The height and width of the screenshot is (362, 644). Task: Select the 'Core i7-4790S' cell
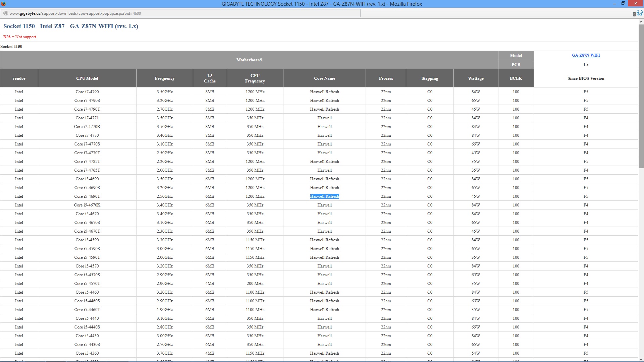pyautogui.click(x=87, y=101)
